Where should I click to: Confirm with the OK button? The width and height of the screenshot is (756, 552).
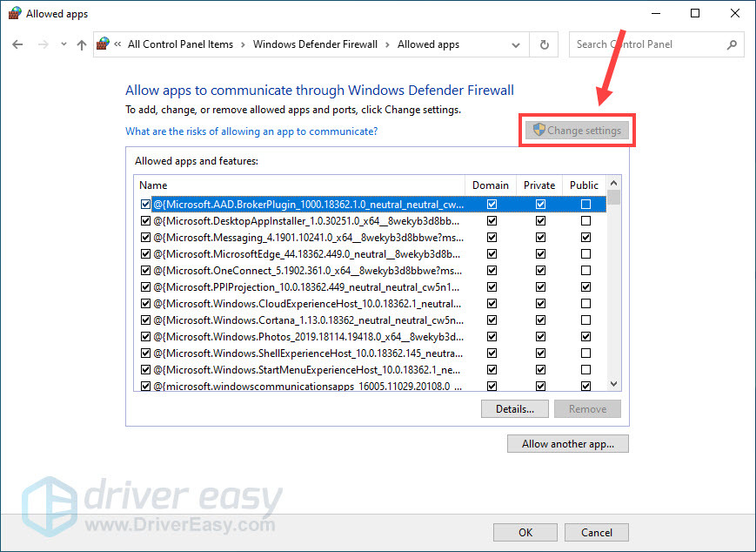pos(525,532)
